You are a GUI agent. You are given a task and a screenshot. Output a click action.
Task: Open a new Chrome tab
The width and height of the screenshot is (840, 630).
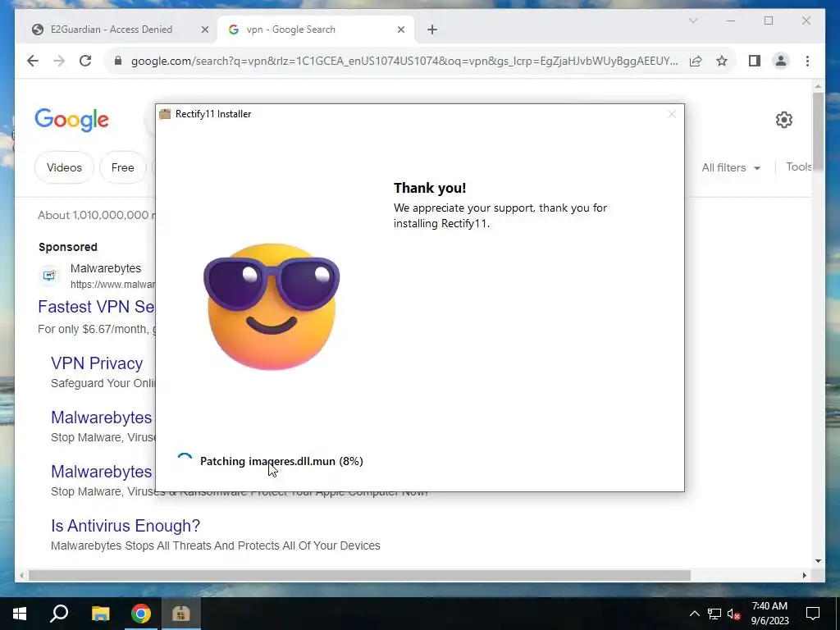432,30
